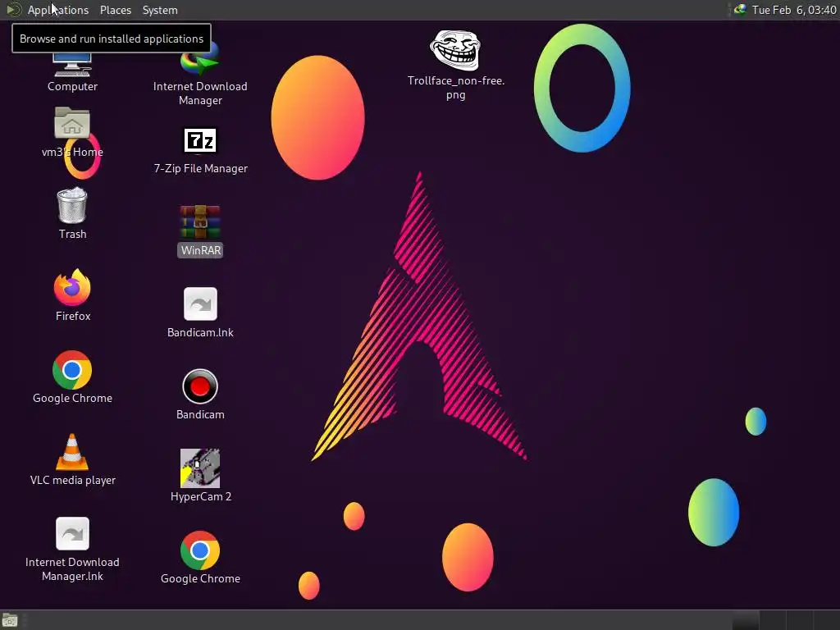
Task: Click the 'HyperCam 2' label text
Action: [x=201, y=496]
